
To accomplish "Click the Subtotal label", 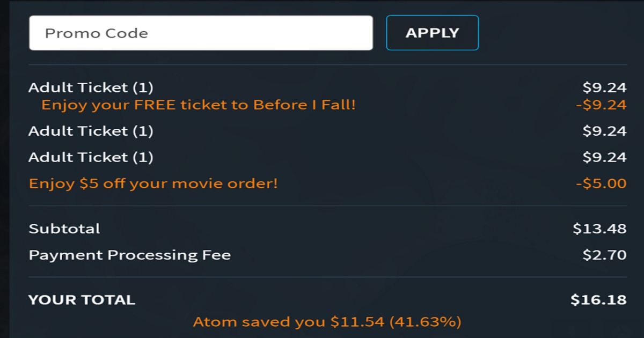I will [64, 229].
